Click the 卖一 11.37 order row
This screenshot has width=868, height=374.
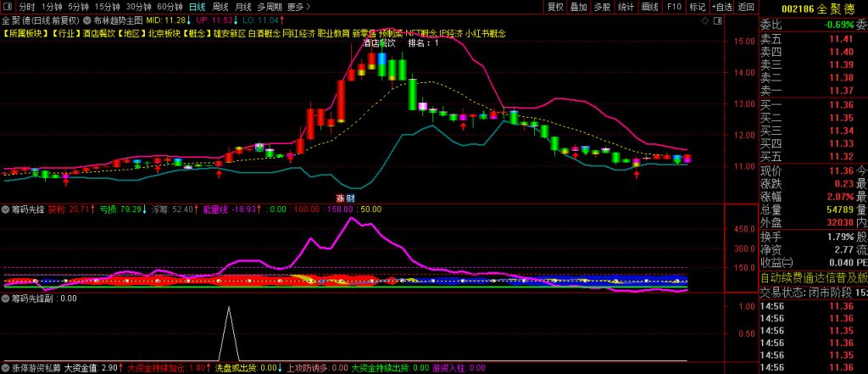(813, 90)
